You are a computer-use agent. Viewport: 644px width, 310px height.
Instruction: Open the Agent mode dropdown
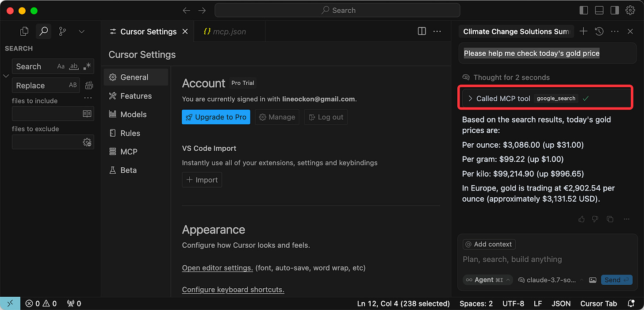pyautogui.click(x=488, y=280)
